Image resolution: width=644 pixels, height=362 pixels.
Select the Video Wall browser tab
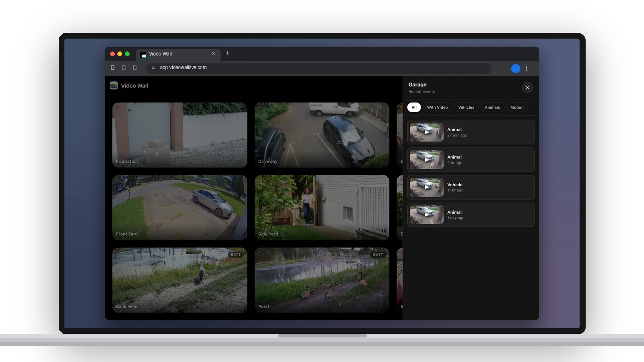178,54
